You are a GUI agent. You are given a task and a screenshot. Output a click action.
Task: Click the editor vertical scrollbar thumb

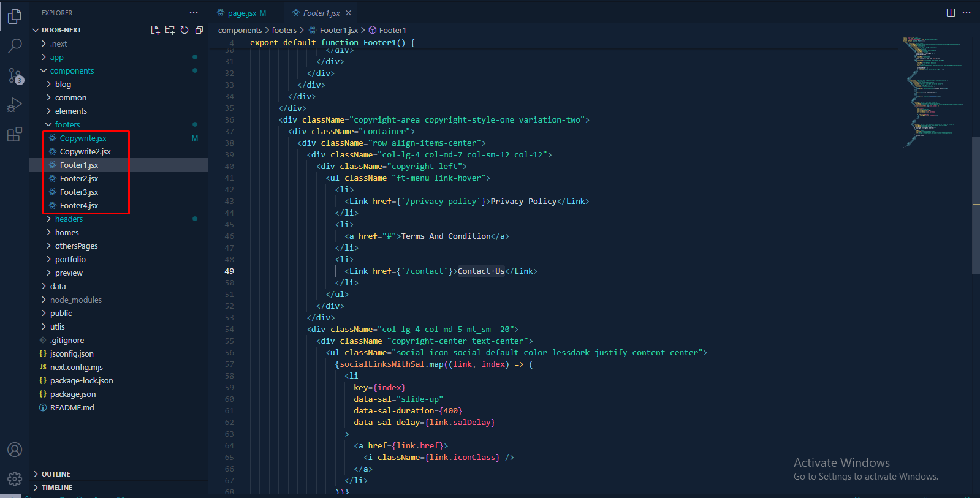[976, 205]
